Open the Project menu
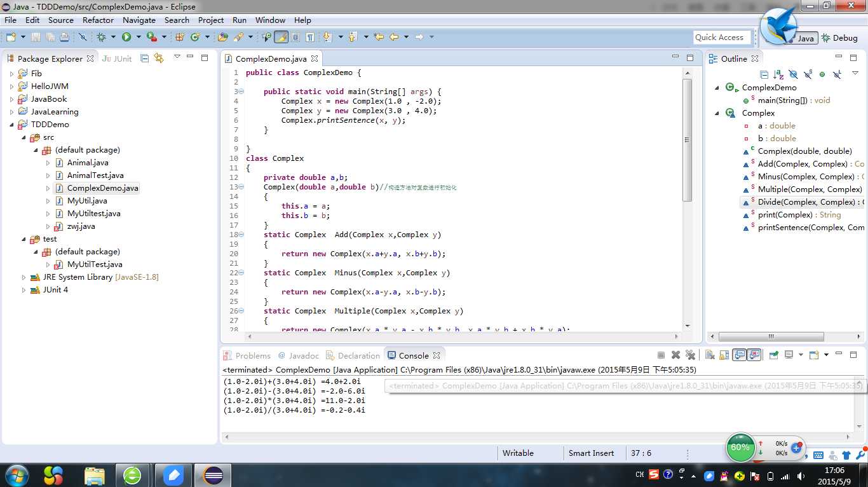Screen dimensions: 868x487 click(x=211, y=20)
